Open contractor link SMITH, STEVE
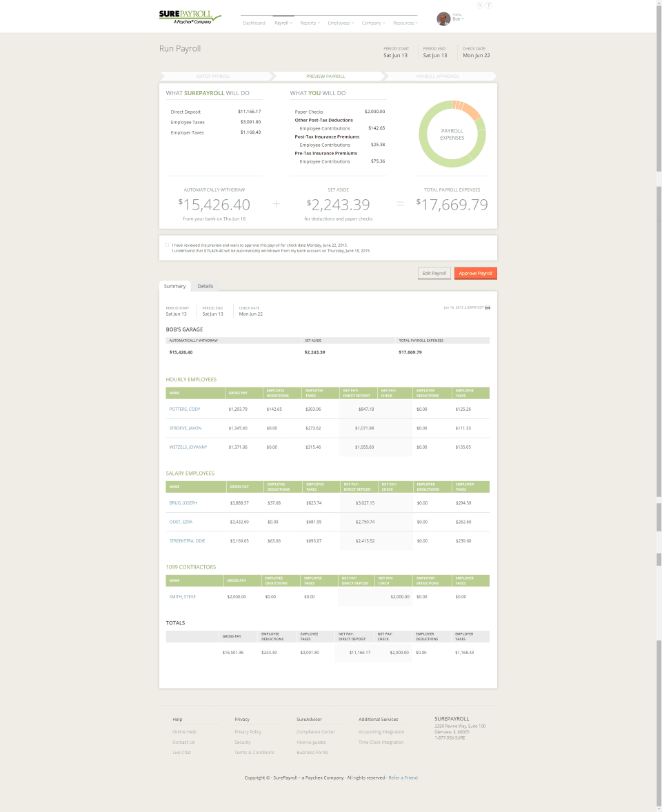Screen dimensions: 662x812 182,596
